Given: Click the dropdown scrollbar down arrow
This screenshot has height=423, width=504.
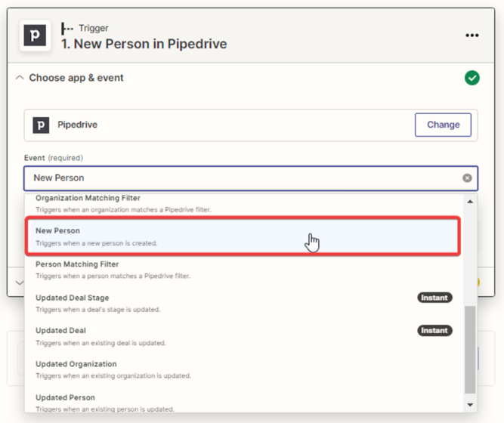Looking at the screenshot, I should tap(471, 405).
